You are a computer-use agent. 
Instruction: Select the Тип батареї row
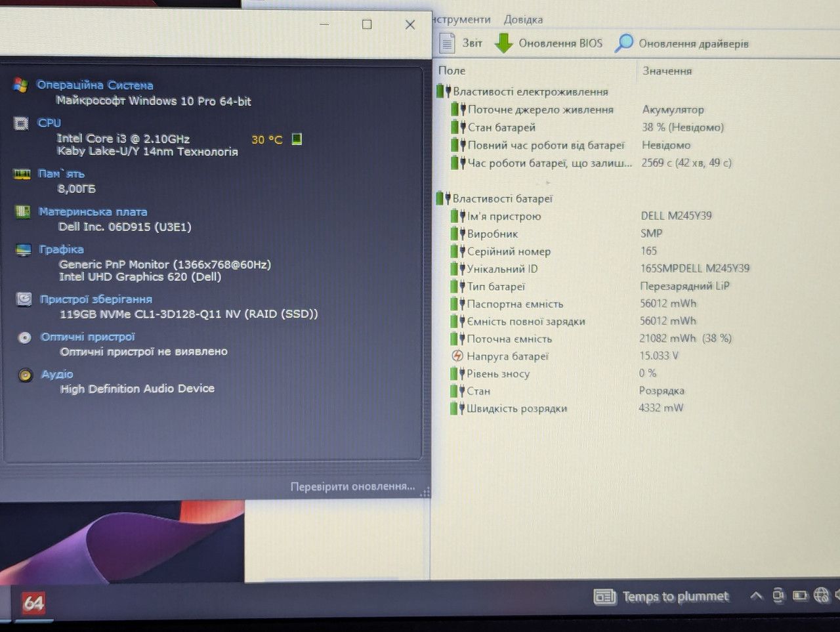(x=591, y=286)
